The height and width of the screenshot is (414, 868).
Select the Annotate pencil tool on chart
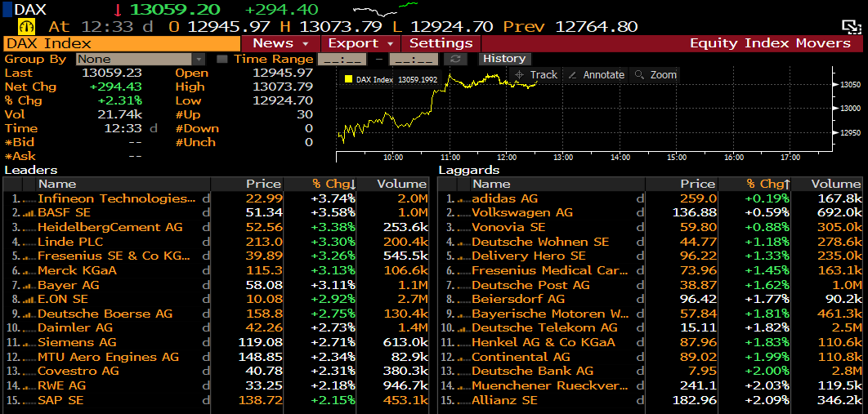(596, 74)
